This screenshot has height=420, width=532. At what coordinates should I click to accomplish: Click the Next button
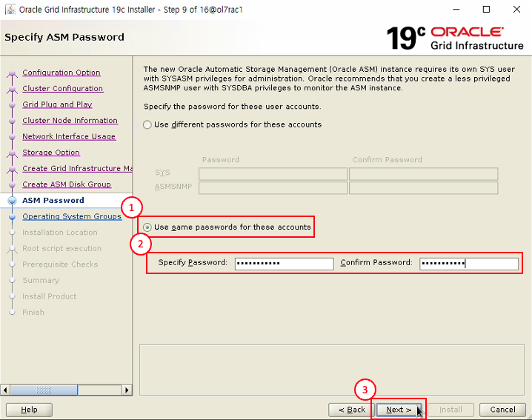399,410
